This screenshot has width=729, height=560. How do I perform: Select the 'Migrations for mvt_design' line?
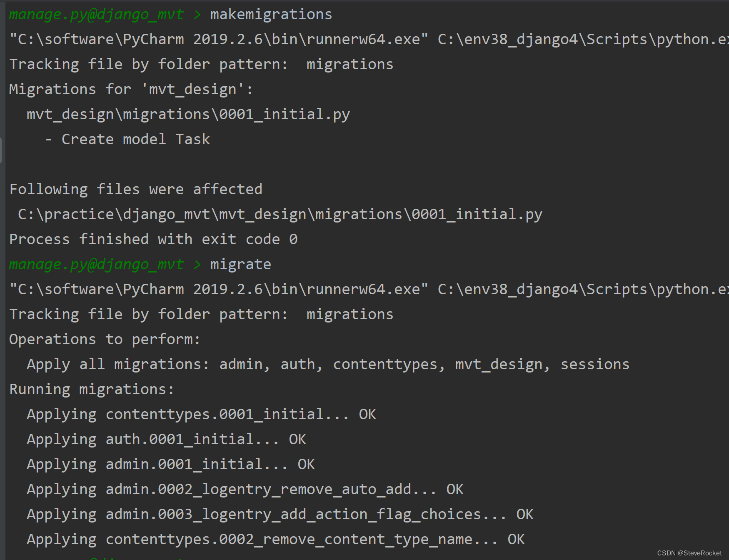(x=130, y=89)
